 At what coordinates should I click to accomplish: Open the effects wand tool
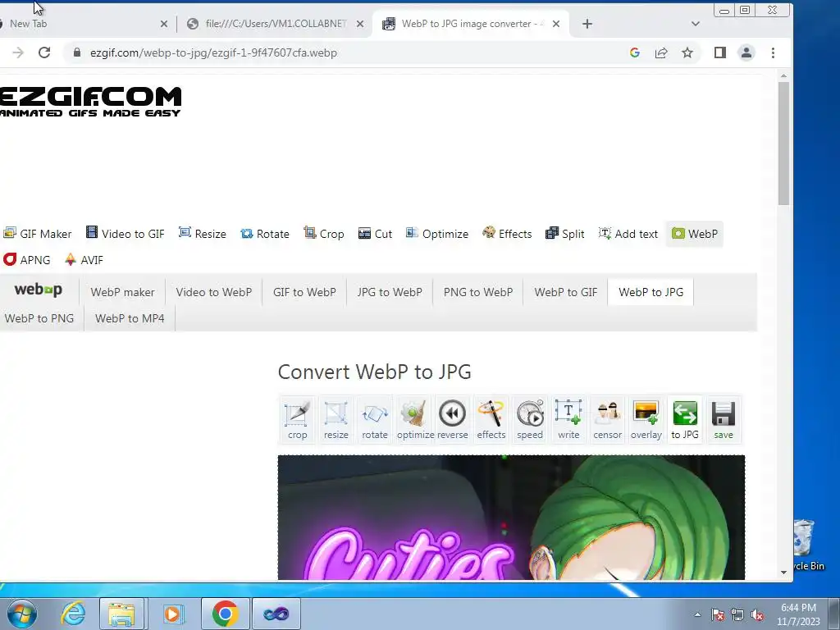pos(491,419)
